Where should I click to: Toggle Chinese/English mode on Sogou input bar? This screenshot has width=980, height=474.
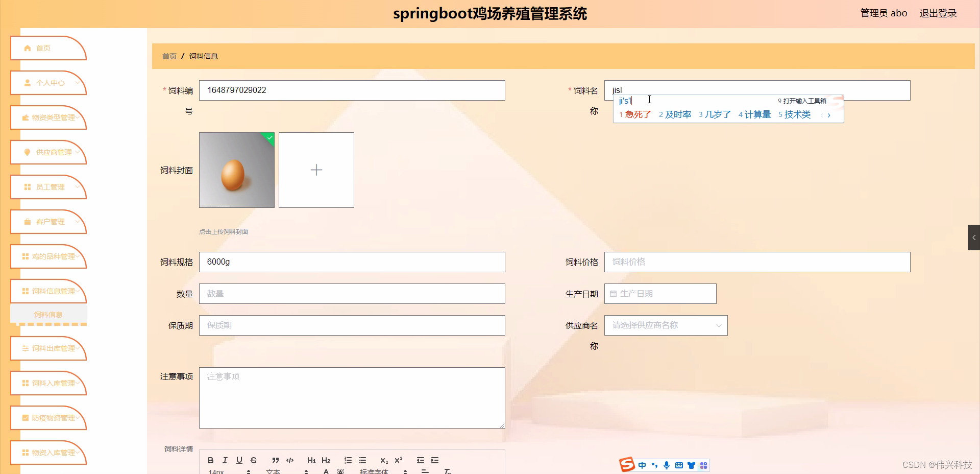point(642,465)
